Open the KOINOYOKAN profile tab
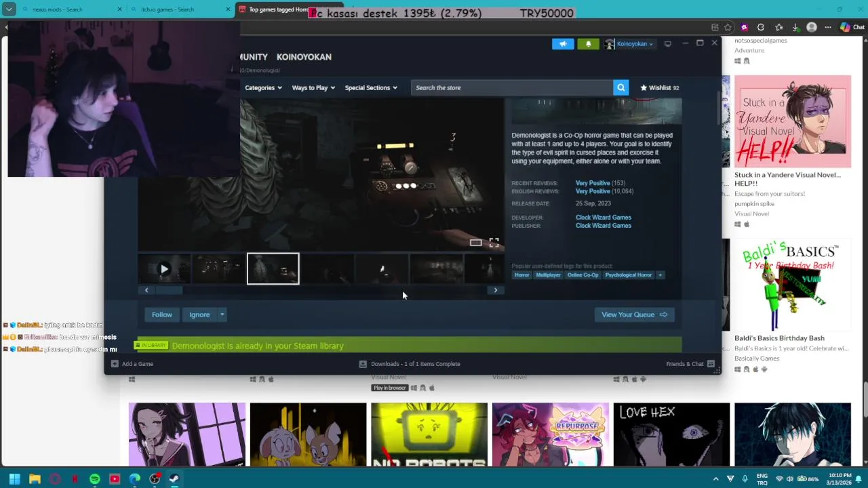Image resolution: width=868 pixels, height=488 pixels. [304, 57]
